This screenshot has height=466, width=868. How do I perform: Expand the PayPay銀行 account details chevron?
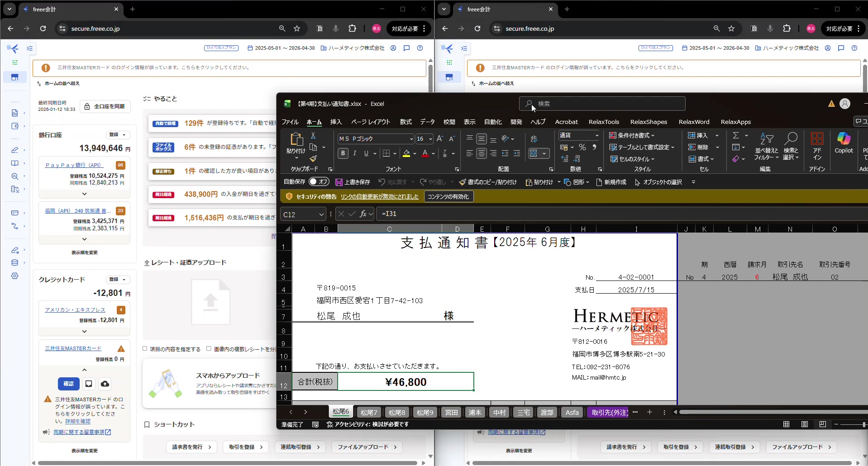pos(84,194)
